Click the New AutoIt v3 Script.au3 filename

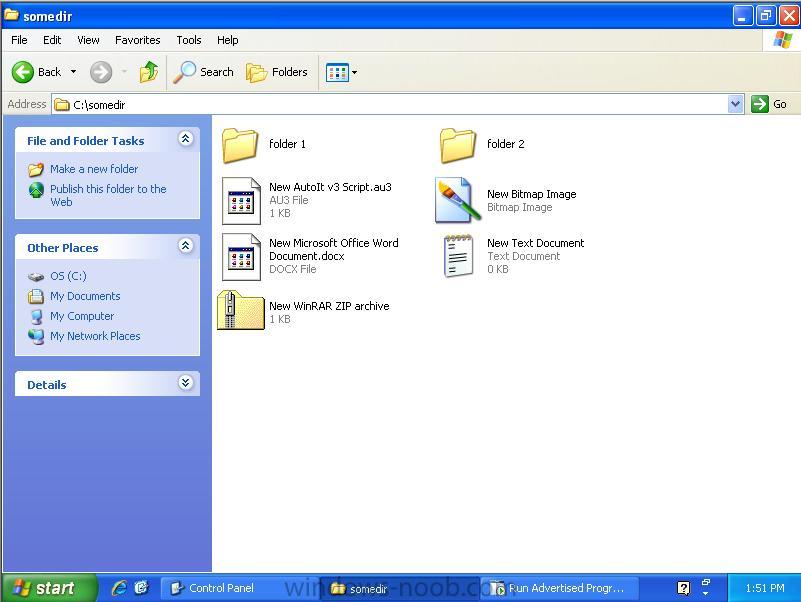pyautogui.click(x=330, y=187)
